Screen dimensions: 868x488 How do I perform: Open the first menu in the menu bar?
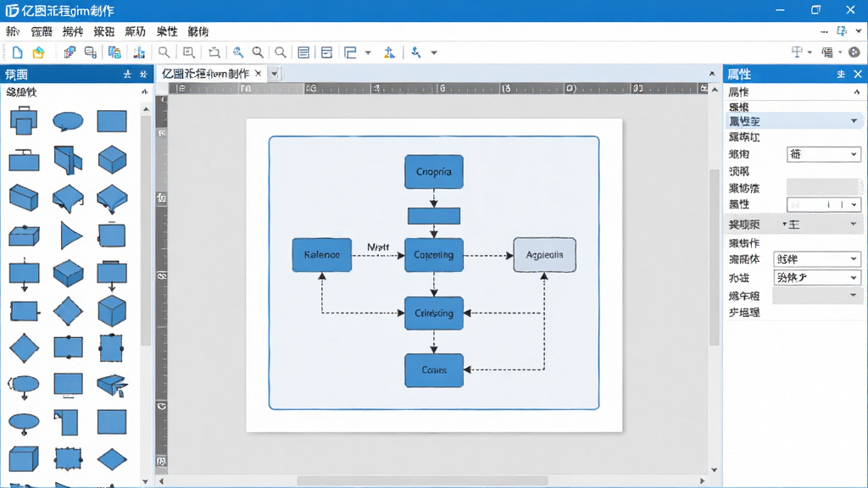pyautogui.click(x=13, y=31)
